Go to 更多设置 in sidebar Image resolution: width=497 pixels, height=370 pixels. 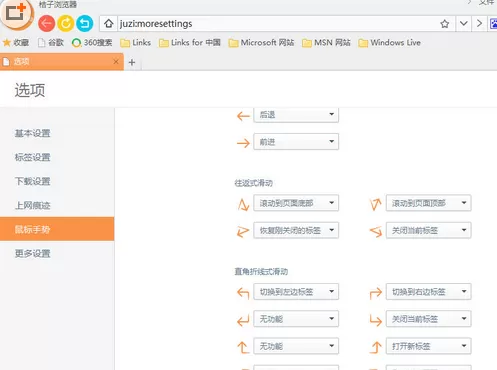tap(33, 253)
